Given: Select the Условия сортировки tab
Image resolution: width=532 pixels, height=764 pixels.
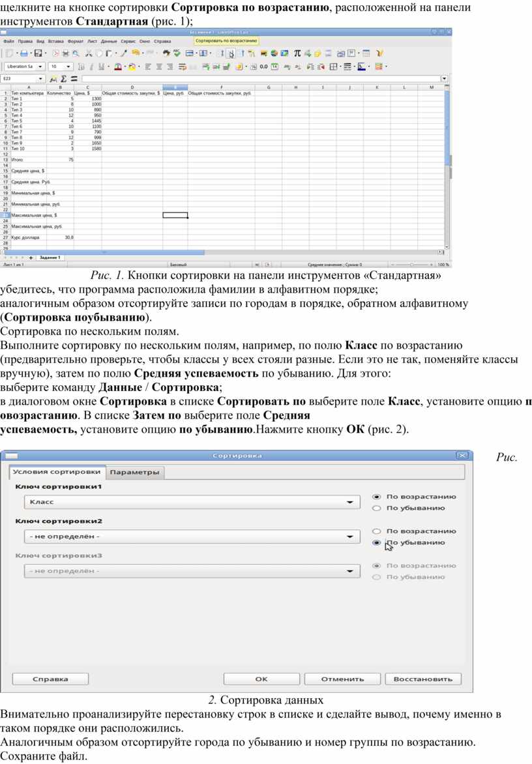Looking at the screenshot, I should coord(57,472).
